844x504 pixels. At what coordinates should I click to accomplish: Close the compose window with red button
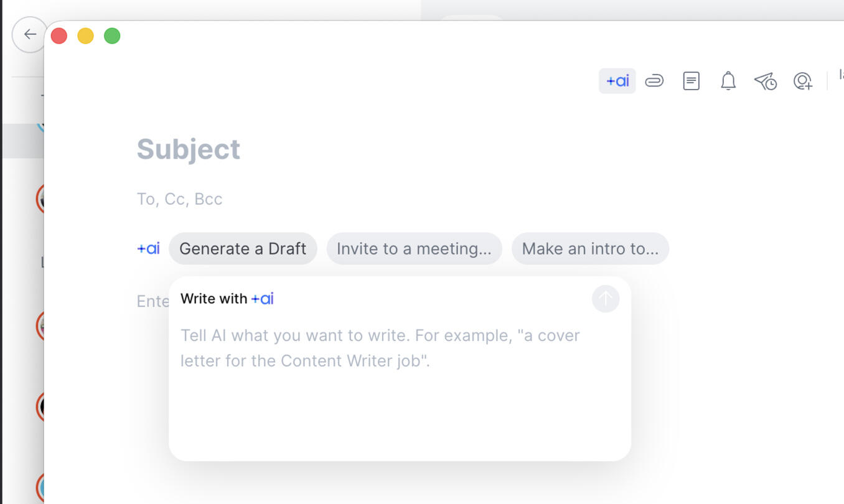(59, 36)
